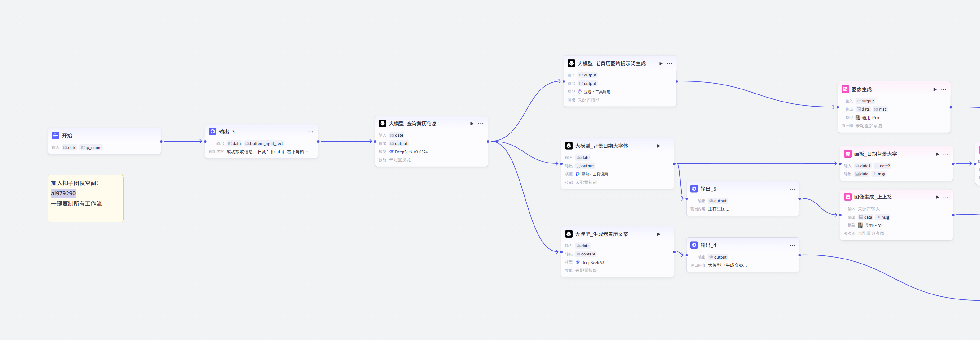Click the 输出_5 node icon
The width and height of the screenshot is (980, 340).
[694, 189]
